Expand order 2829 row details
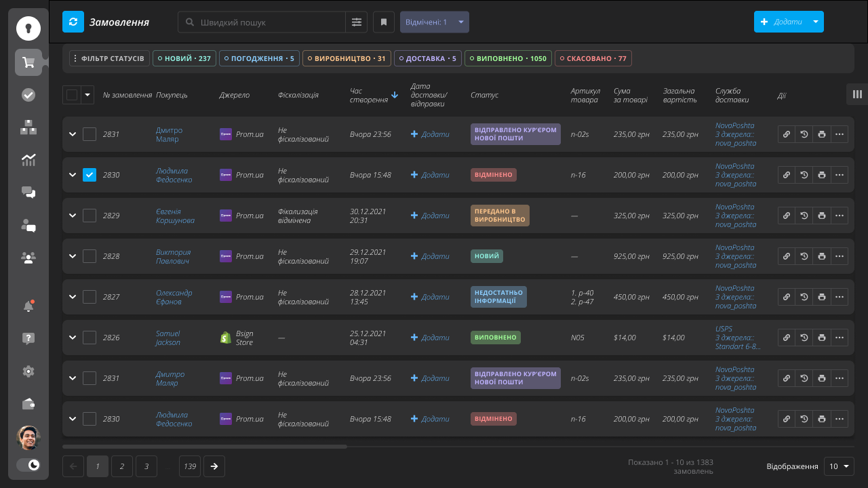Image resolution: width=868 pixels, height=488 pixels. pos(73,216)
